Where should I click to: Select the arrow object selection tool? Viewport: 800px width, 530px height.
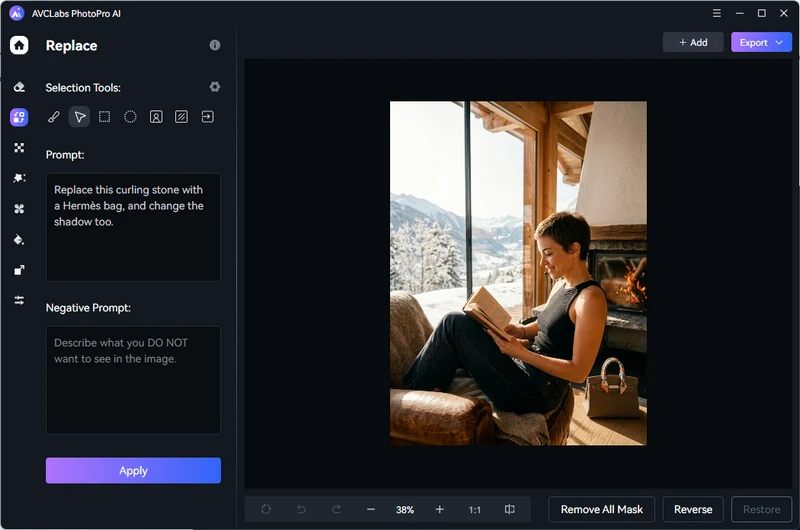coord(80,117)
